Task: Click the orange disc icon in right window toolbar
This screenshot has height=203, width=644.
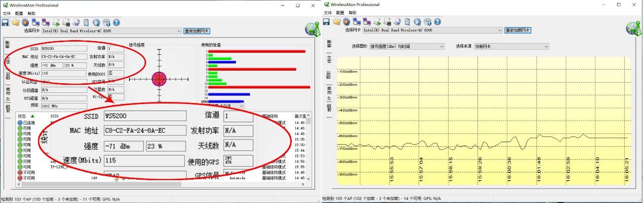Action: (x=346, y=22)
